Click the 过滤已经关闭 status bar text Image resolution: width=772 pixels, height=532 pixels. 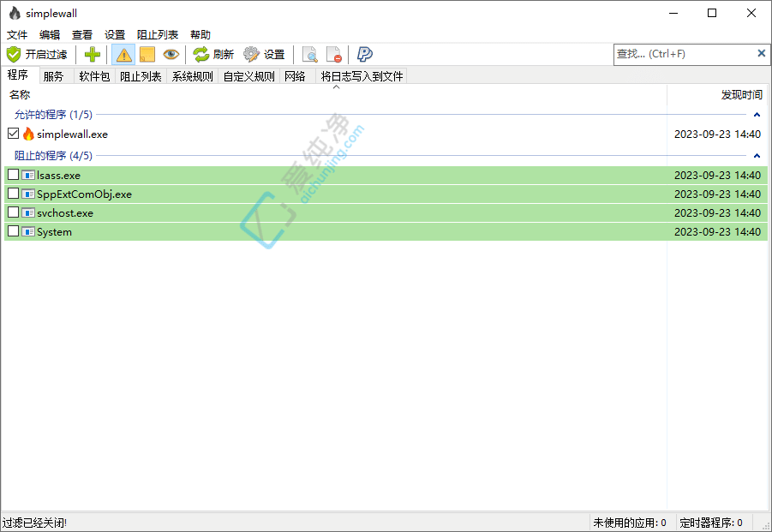[x=34, y=523]
